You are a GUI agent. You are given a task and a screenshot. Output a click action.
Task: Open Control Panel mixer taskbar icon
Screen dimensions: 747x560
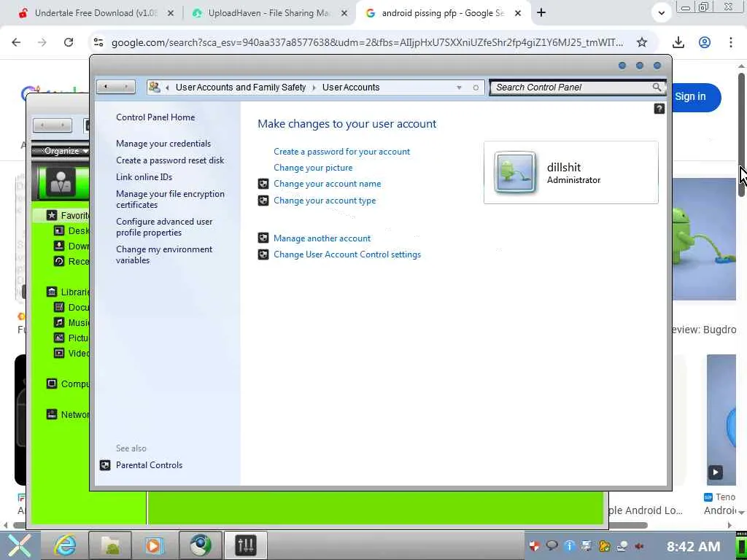pos(246,545)
